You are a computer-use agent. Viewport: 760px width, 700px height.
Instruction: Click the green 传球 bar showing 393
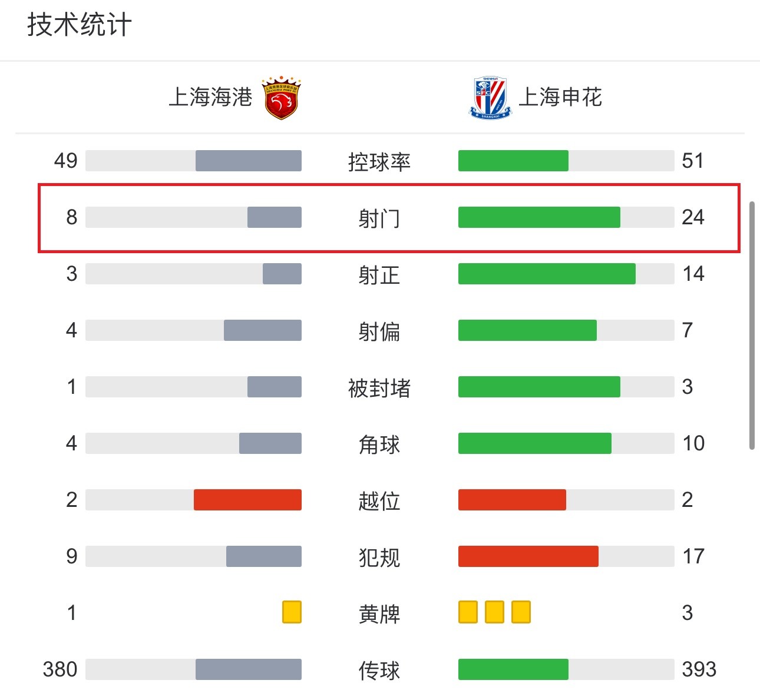(x=513, y=669)
